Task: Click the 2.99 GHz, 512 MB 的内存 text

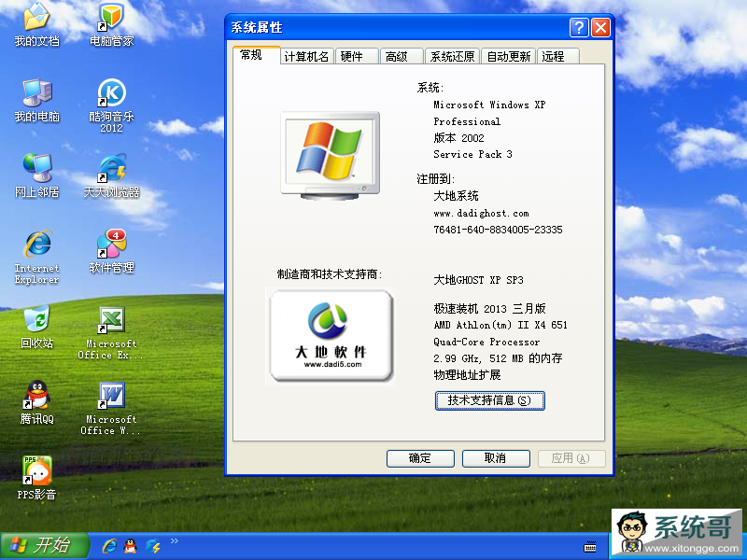Action: (x=498, y=358)
